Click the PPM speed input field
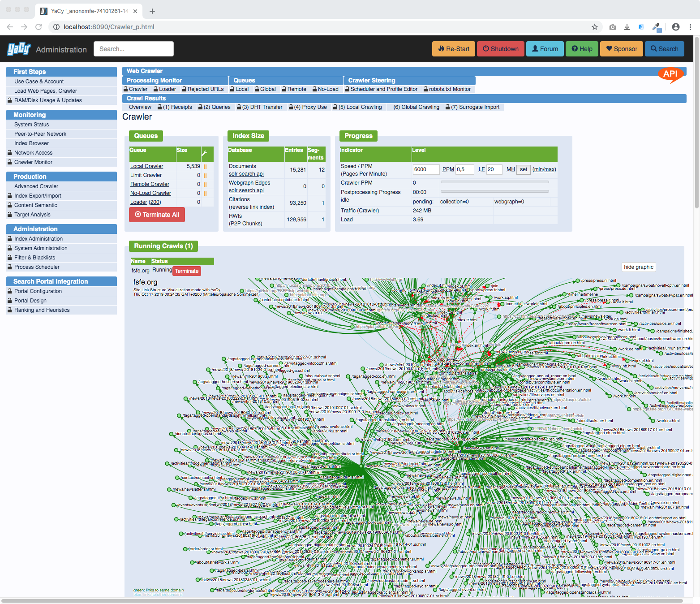This screenshot has width=700, height=604. (x=426, y=169)
